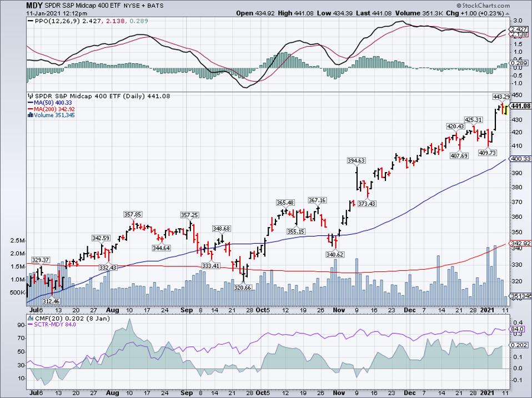This screenshot has height=398, width=532.
Task: Click the 367.16 price callout
Action: point(317,200)
